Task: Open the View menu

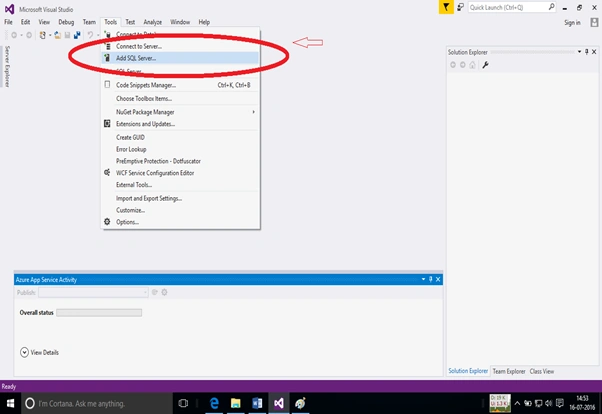Action: [44, 22]
